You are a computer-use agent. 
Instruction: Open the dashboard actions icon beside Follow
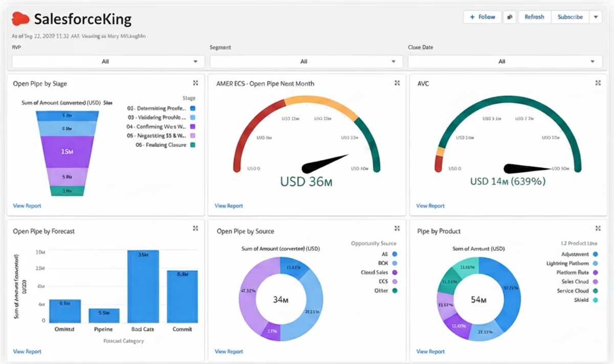click(510, 17)
